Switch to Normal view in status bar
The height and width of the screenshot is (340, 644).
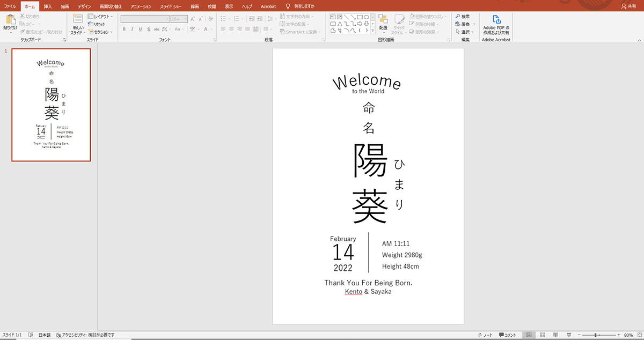click(529, 335)
